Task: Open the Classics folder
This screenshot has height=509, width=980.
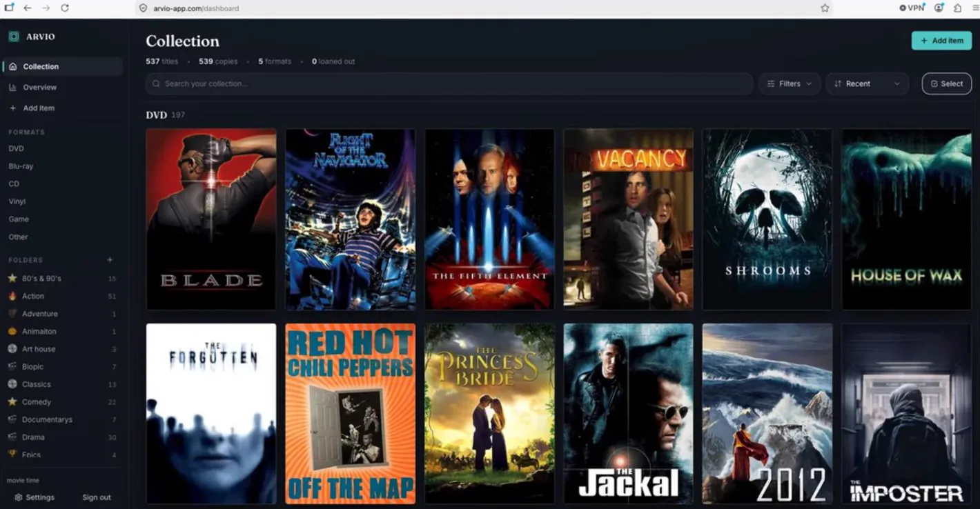Action: point(62,384)
